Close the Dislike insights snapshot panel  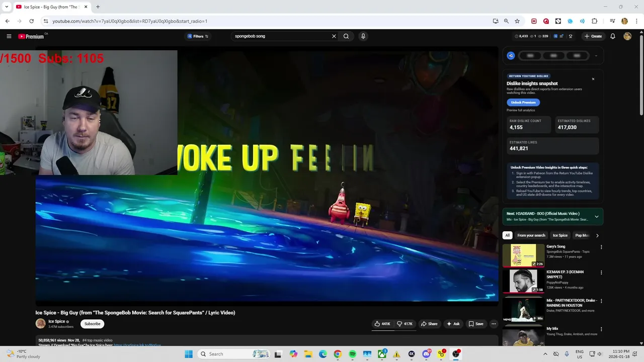click(x=593, y=79)
